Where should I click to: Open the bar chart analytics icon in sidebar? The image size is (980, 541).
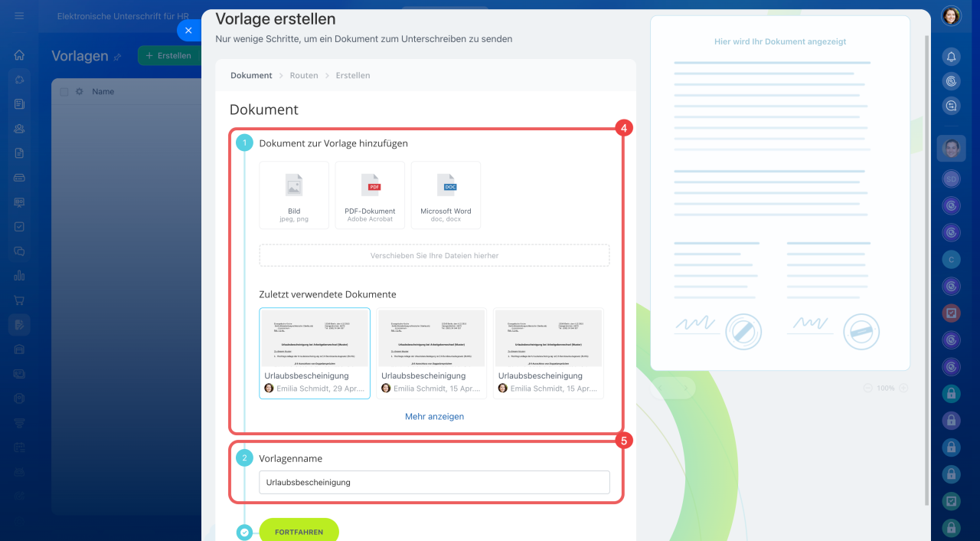tap(19, 276)
